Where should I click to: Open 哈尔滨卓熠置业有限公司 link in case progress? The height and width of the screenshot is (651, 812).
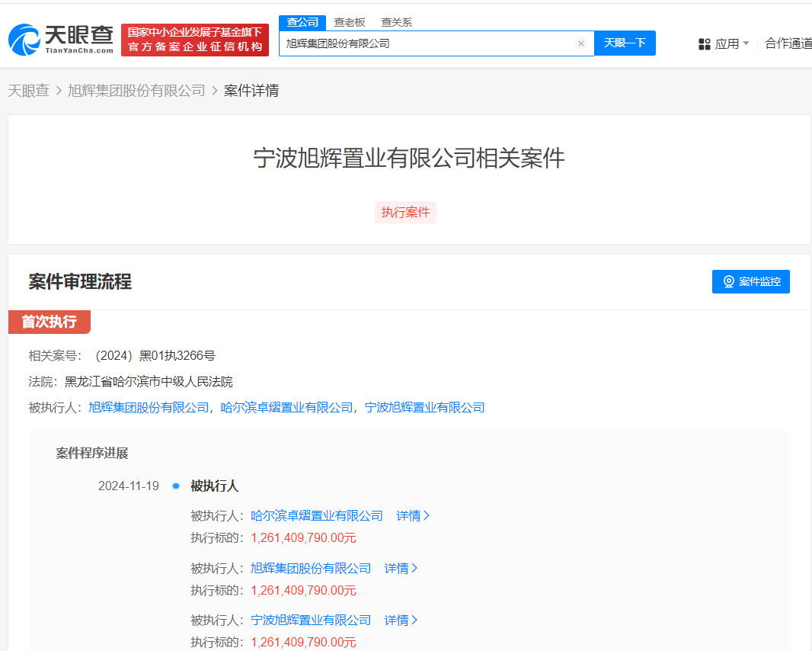click(317, 516)
